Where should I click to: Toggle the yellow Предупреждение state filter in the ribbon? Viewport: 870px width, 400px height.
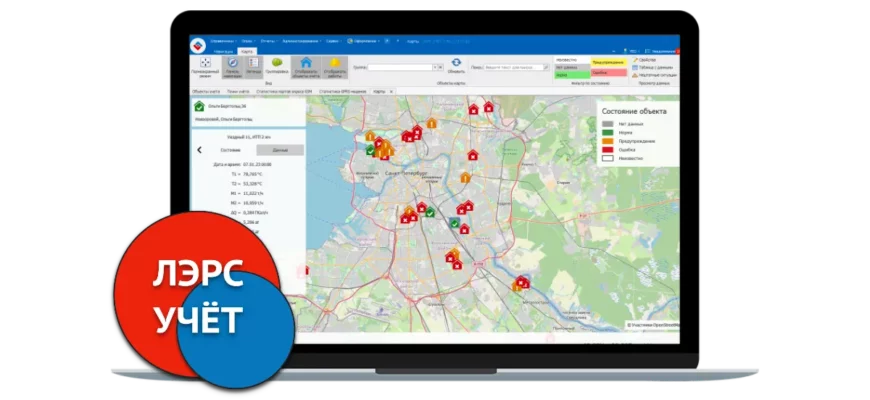[x=609, y=62]
